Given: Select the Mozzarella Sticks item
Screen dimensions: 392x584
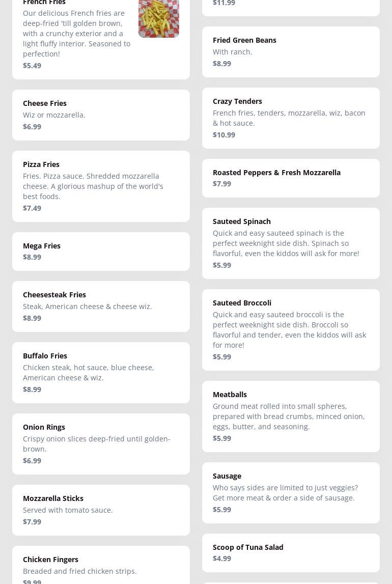Looking at the screenshot, I should click(101, 510).
